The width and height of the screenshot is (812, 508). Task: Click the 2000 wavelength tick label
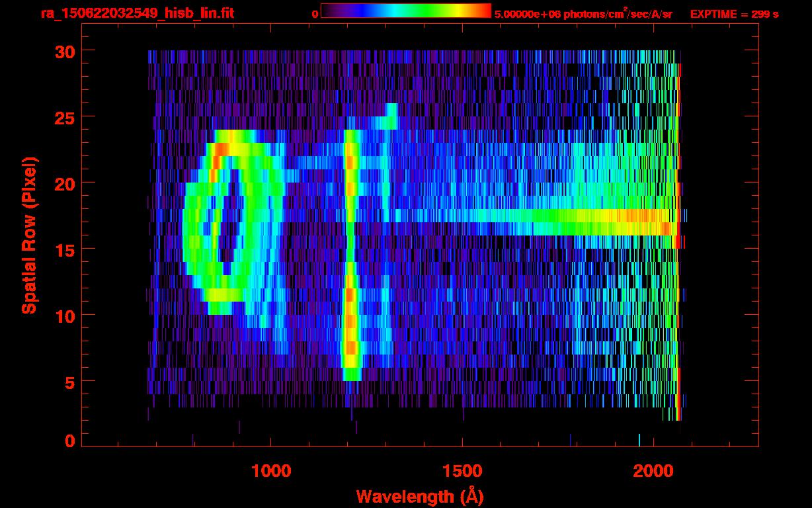pyautogui.click(x=653, y=471)
